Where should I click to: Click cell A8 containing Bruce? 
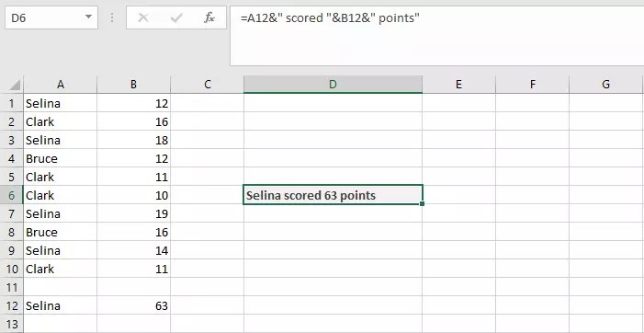[x=61, y=233]
